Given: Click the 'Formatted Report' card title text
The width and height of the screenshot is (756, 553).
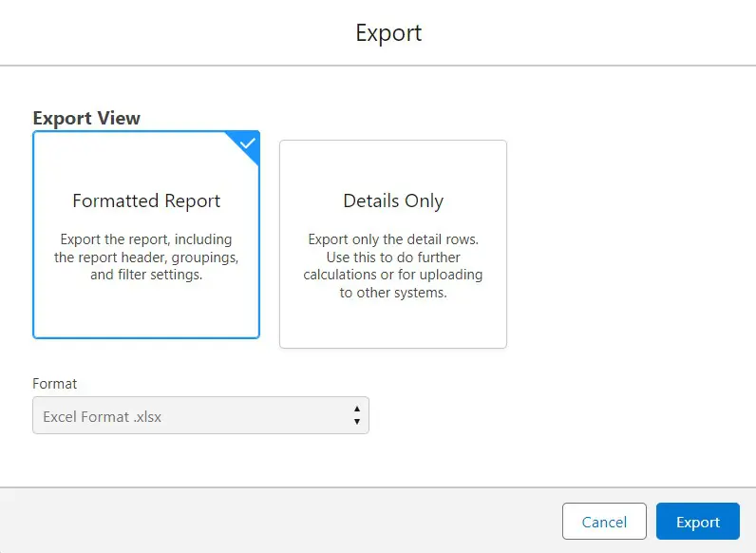Looking at the screenshot, I should (146, 201).
